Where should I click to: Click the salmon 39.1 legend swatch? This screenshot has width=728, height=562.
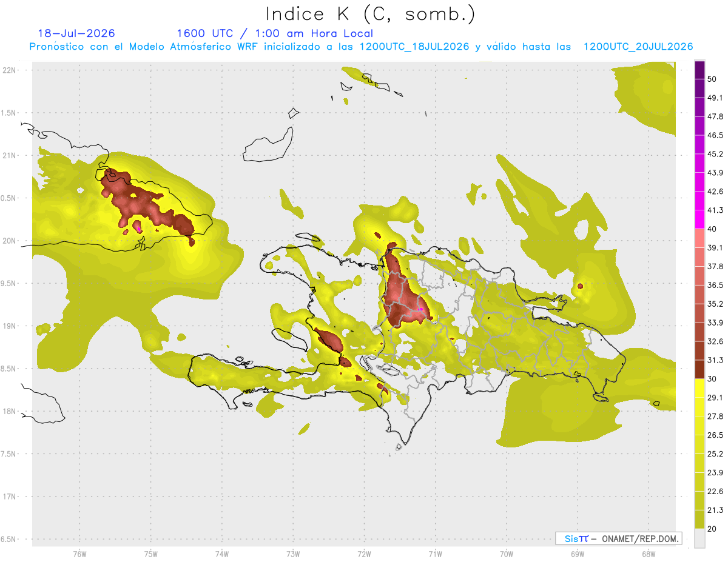coord(699,238)
